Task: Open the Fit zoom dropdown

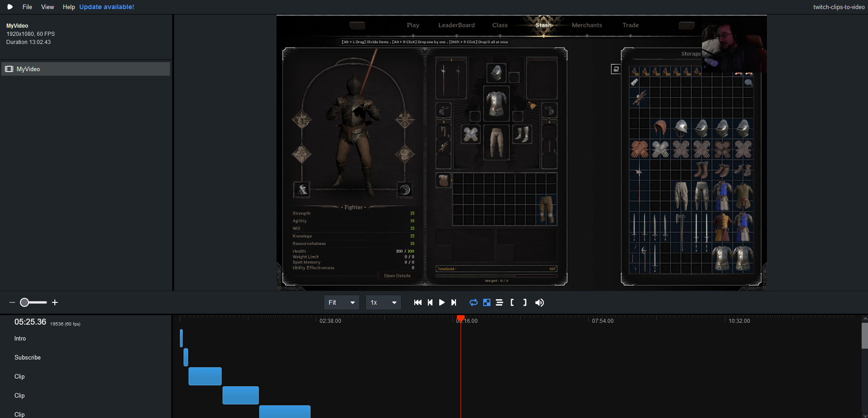Action: (x=341, y=302)
